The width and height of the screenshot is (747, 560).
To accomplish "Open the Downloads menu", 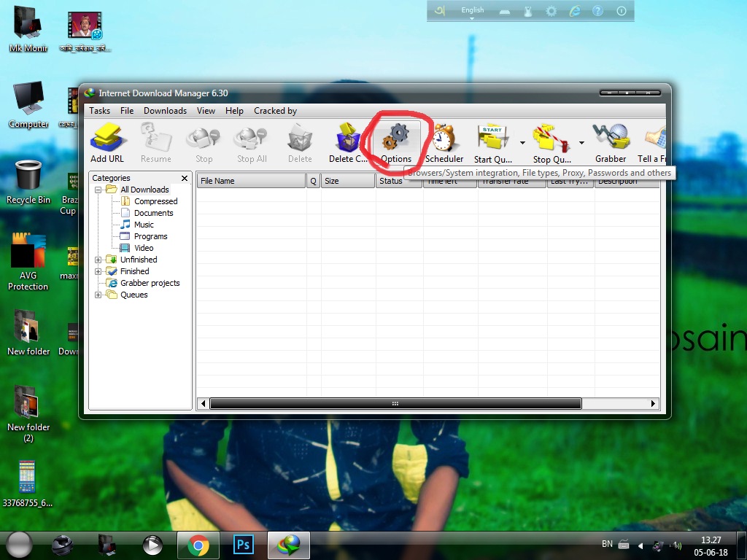I will 166,111.
